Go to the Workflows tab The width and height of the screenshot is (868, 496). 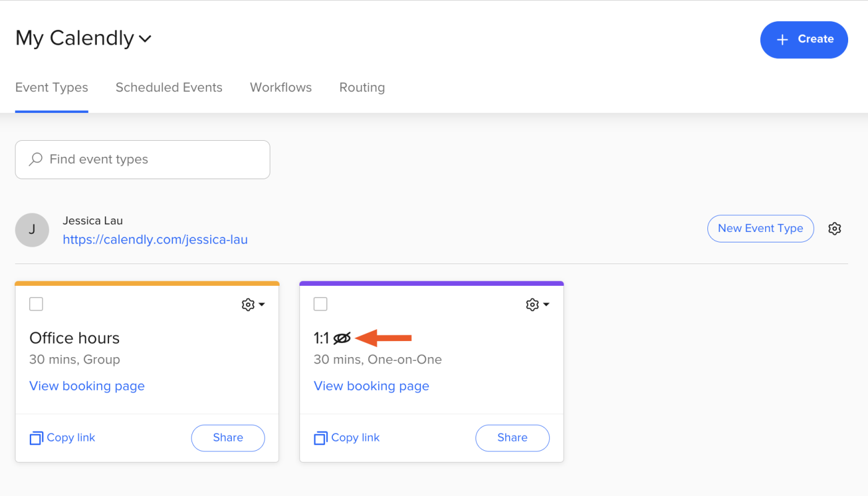281,88
